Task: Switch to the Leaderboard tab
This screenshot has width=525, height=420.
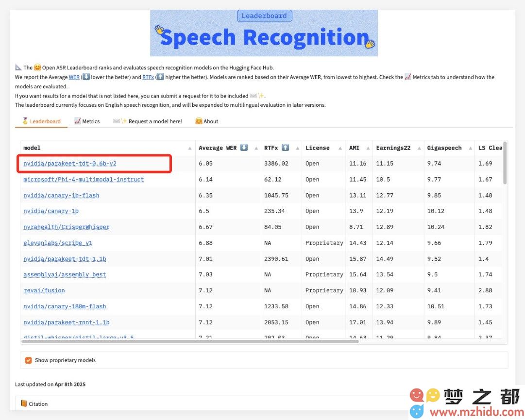Action: point(41,121)
